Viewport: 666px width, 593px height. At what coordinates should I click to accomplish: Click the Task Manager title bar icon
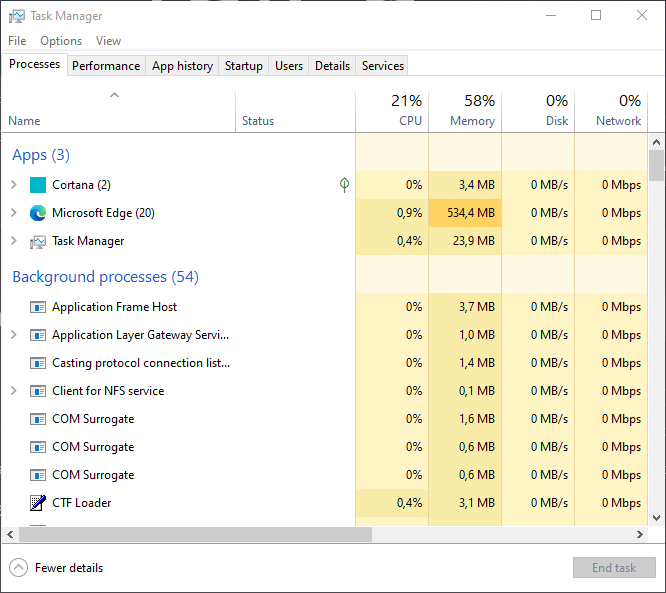click(x=17, y=16)
